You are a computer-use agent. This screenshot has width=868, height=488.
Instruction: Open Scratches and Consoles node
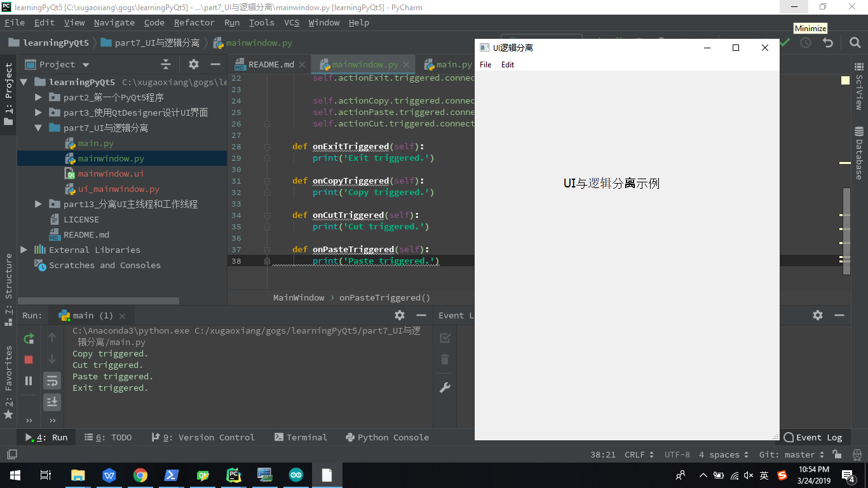click(104, 265)
